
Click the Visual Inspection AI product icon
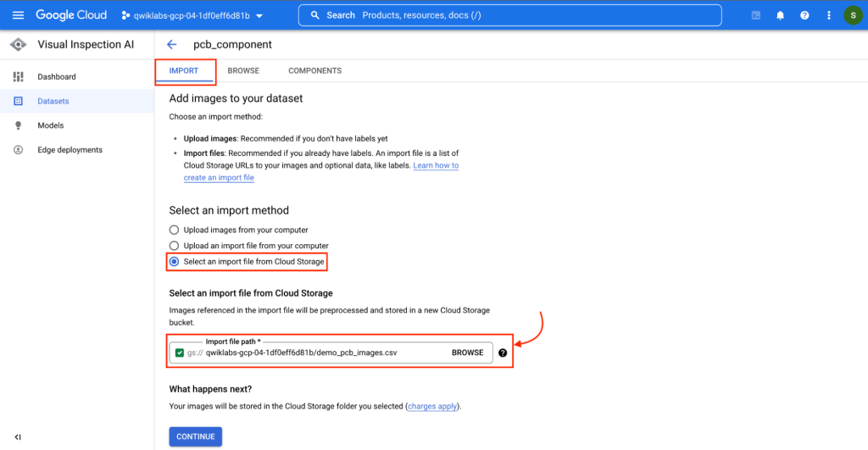pos(19,45)
